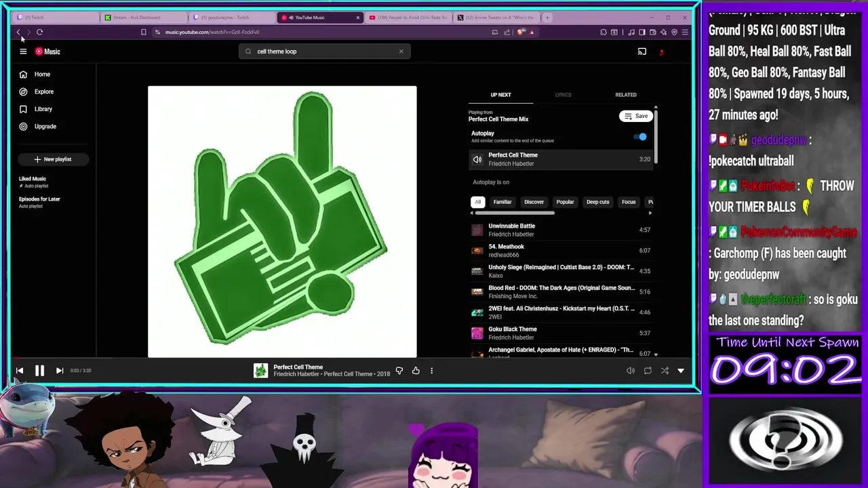Skip to next track
The height and width of the screenshot is (488, 868).
tap(60, 371)
